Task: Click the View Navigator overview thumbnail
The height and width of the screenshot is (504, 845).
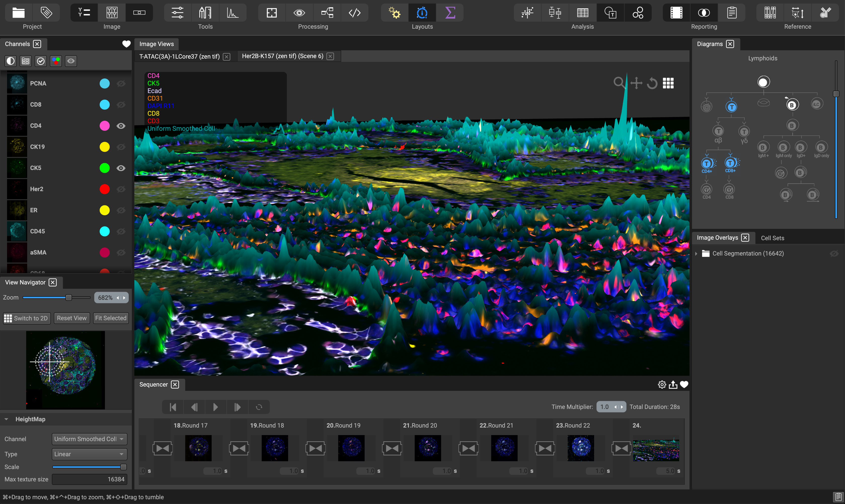Action: coord(65,370)
